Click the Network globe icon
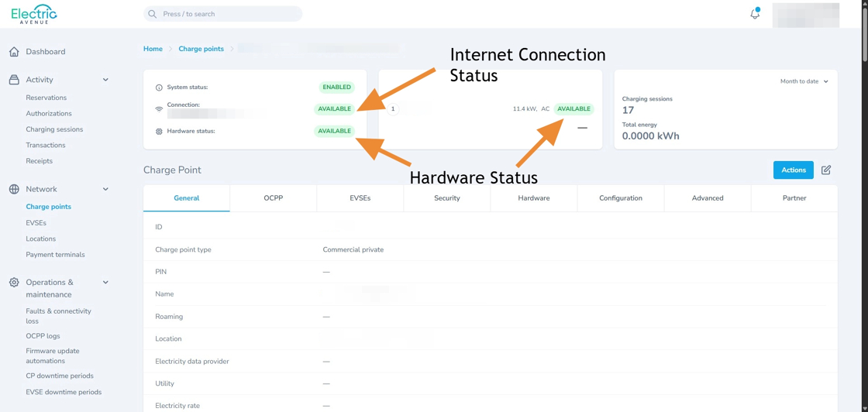 14,189
